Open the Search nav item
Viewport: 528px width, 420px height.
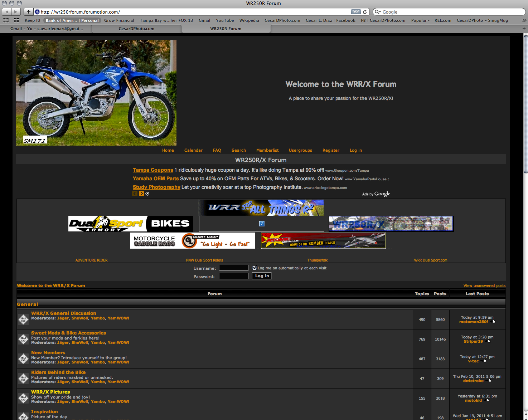coord(239,150)
